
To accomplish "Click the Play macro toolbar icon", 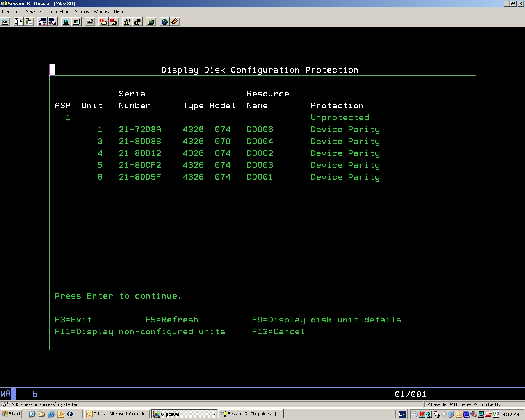I will point(127,22).
